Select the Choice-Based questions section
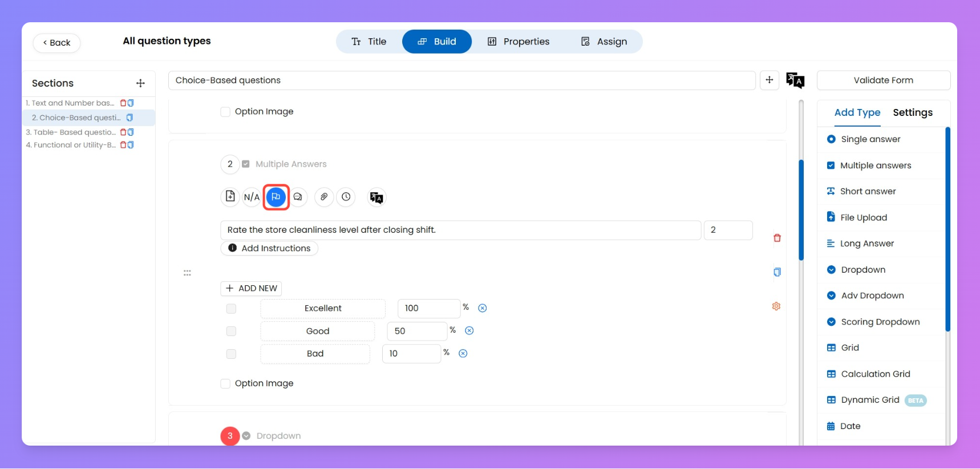Image resolution: width=980 pixels, height=469 pixels. (76, 118)
